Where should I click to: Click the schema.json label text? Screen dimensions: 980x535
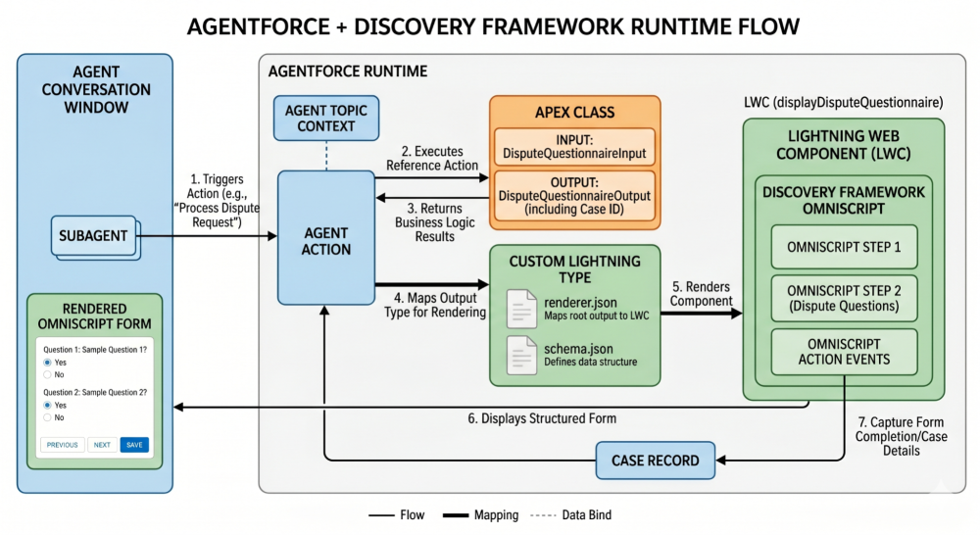[578, 349]
